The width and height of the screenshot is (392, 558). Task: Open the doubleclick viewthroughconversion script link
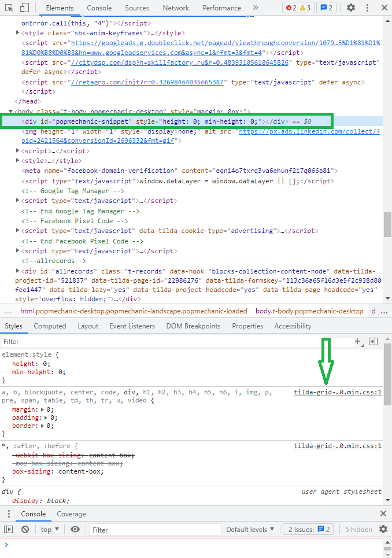pyautogui.click(x=201, y=47)
